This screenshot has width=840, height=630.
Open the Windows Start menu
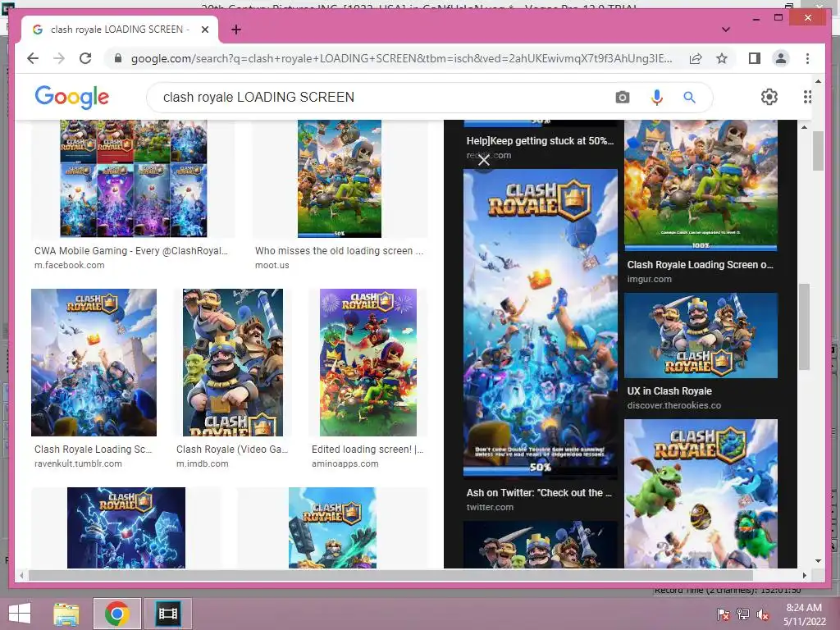(x=20, y=614)
